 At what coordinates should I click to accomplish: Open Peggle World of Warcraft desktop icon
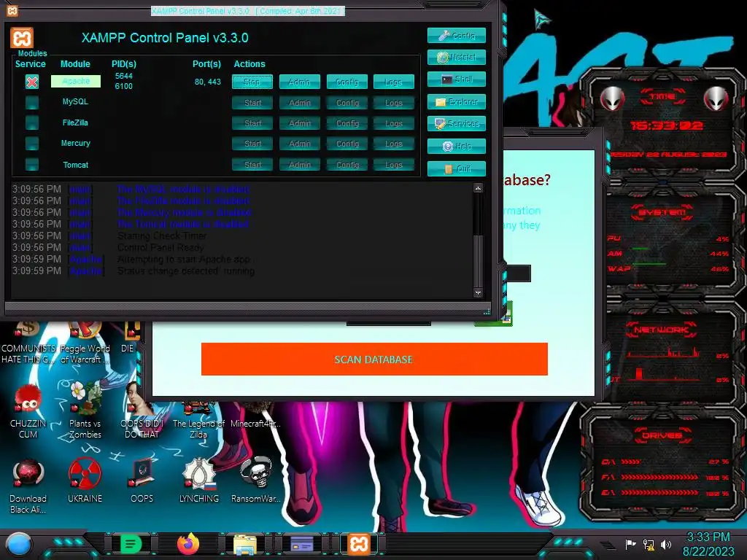coord(85,343)
